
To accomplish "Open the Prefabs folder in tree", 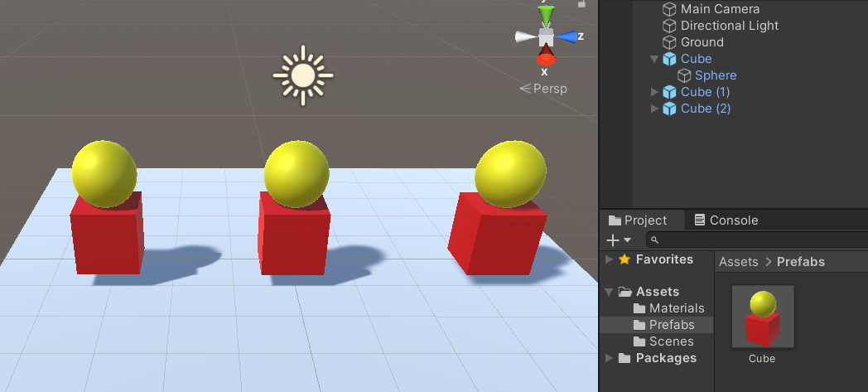I will (x=672, y=325).
